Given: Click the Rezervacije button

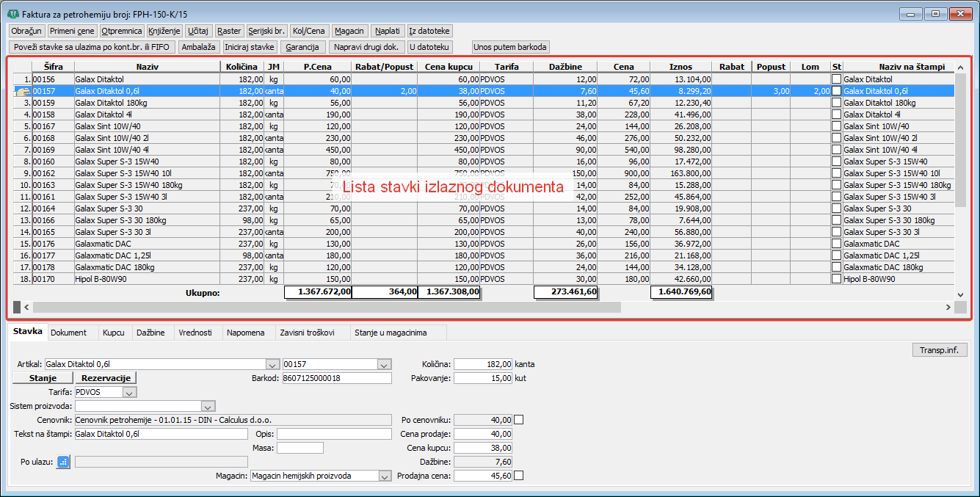Looking at the screenshot, I should pyautogui.click(x=106, y=378).
